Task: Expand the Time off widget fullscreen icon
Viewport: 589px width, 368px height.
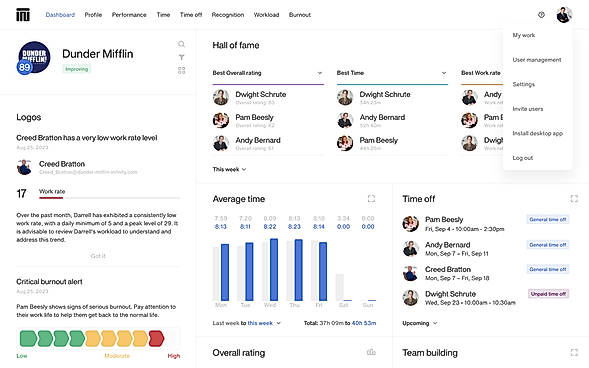Action: 574,198
